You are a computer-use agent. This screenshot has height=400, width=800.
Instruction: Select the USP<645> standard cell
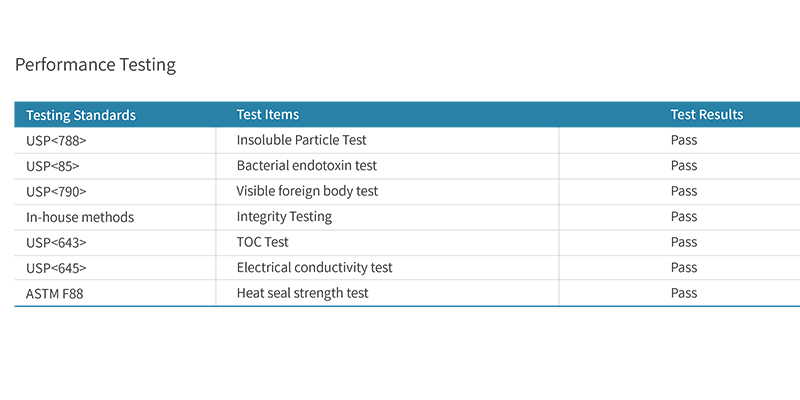pyautogui.click(x=56, y=268)
